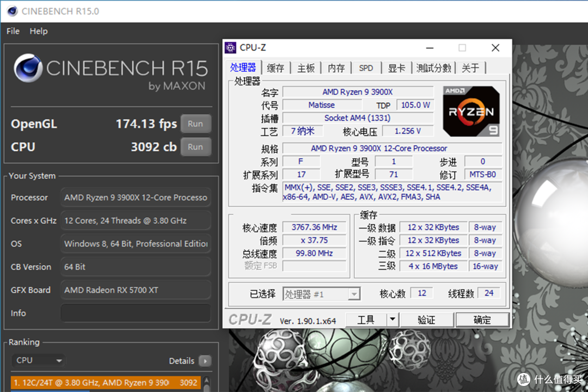Click the 验证 button in CPU-Z
Screen dimensions: 588x392
click(x=427, y=320)
